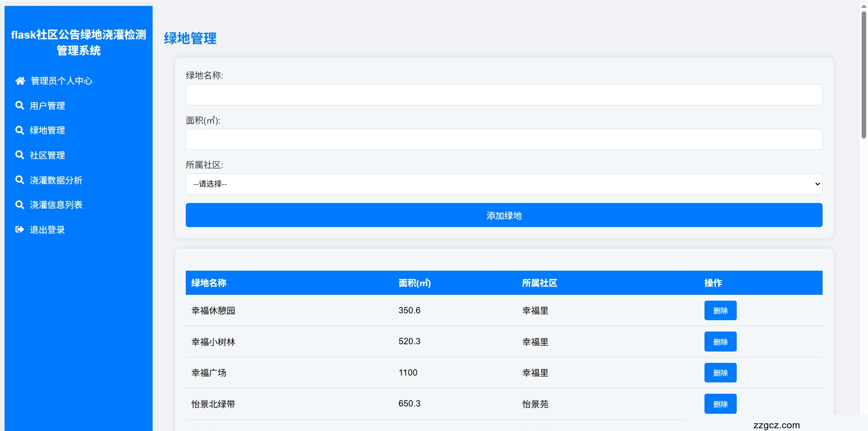Delete the 幸福休憩园 row
Viewport: 868px width, 431px height.
point(720,311)
